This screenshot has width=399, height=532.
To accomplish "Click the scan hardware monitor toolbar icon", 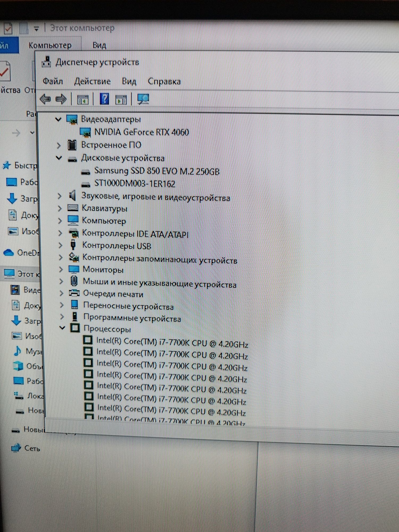I will point(143,99).
